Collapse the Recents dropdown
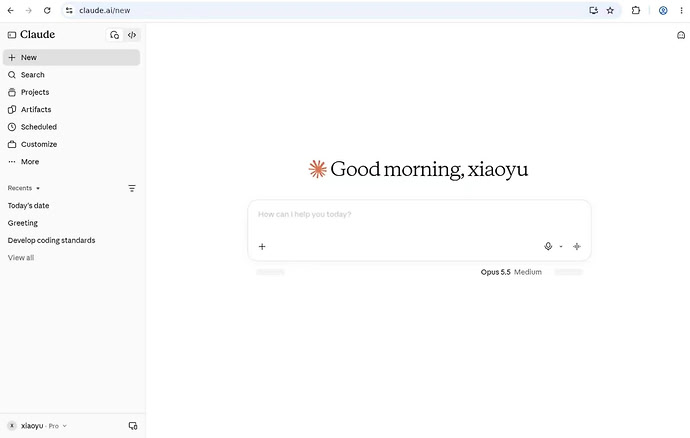 (24, 188)
